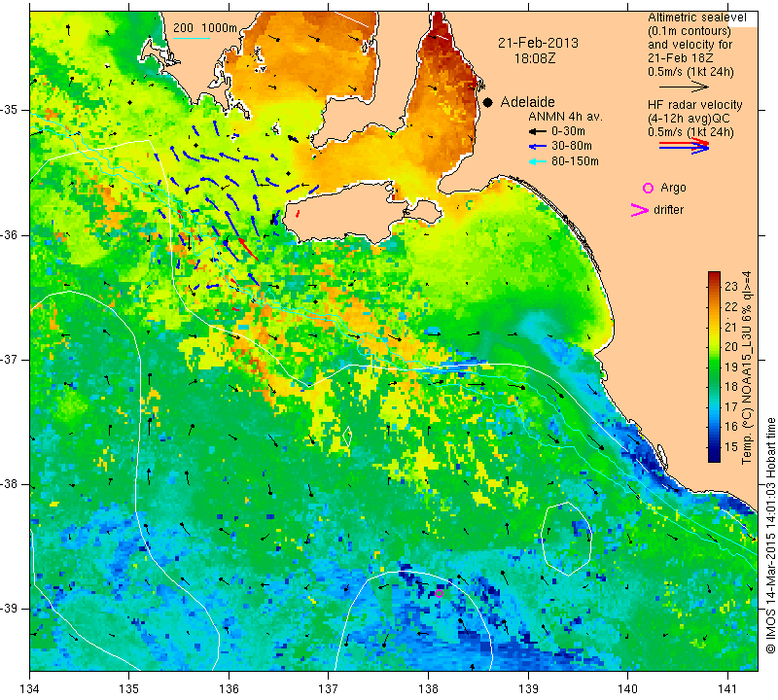
Task: Click the 138 longitude axis label
Action: (x=428, y=688)
